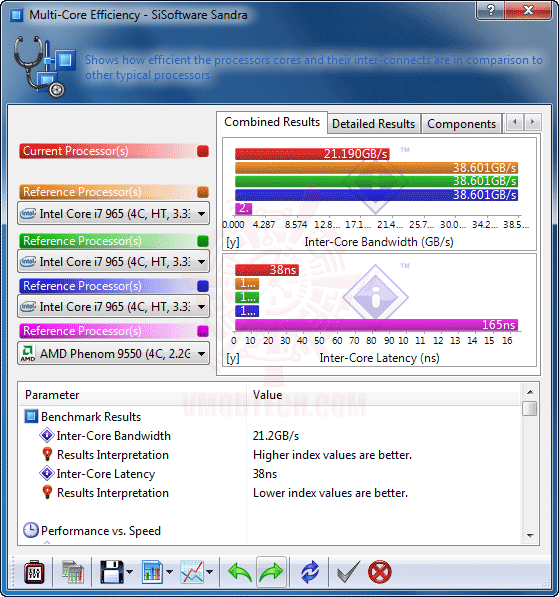Click the 'Lower index values are better.' text

pyautogui.click(x=330, y=493)
